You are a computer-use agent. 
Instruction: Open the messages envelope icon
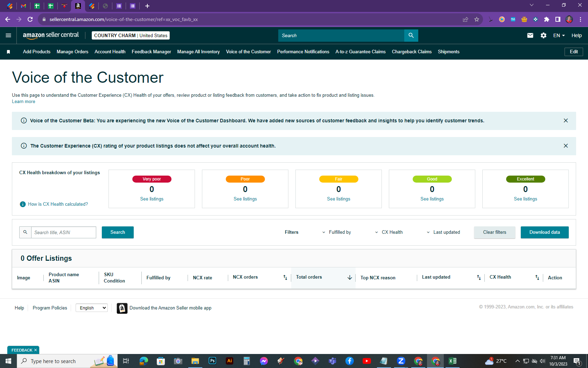tap(530, 35)
